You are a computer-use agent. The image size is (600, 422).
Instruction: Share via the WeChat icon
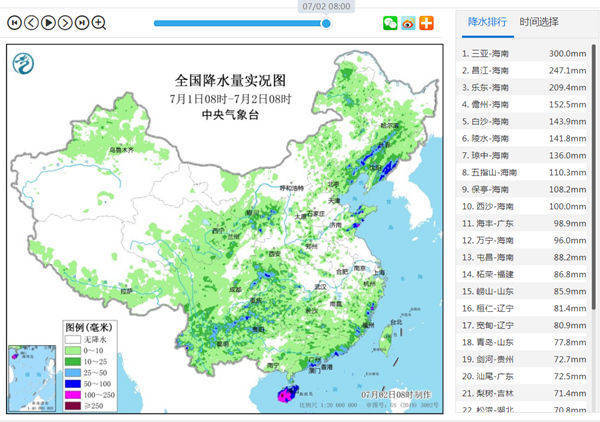[390, 23]
